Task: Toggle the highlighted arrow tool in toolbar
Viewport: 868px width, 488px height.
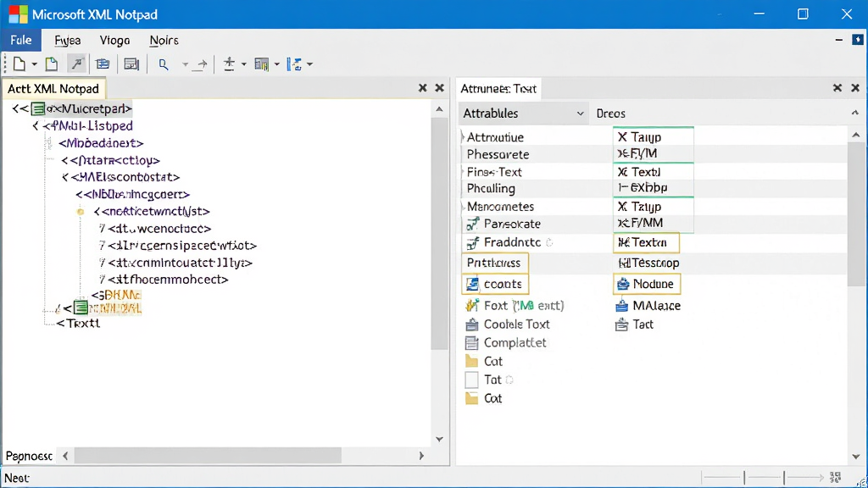Action: (77, 64)
